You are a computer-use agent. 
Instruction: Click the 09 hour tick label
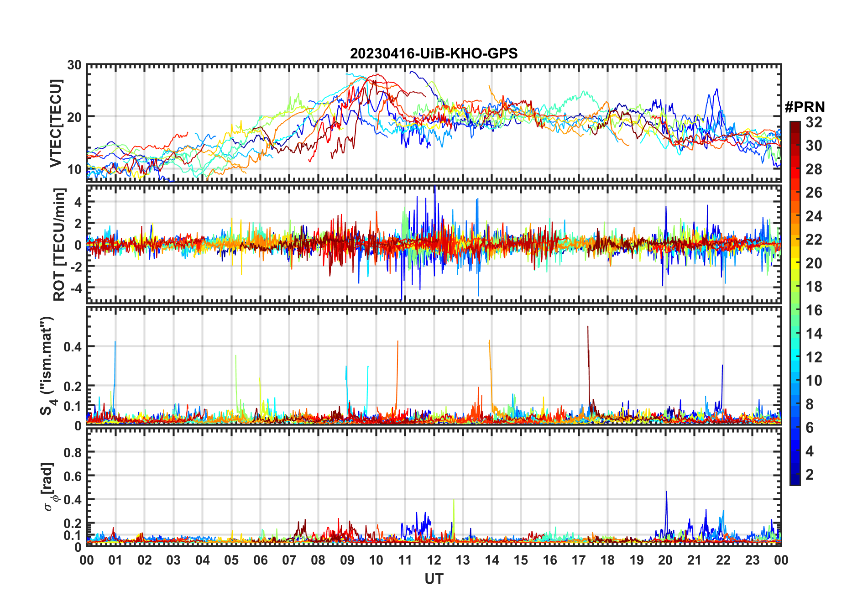(347, 560)
